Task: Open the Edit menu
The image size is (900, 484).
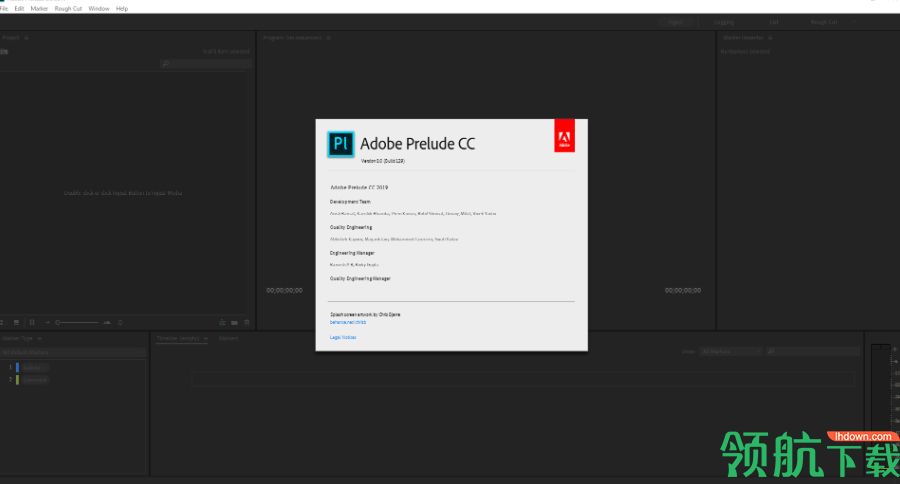Action: [x=19, y=9]
